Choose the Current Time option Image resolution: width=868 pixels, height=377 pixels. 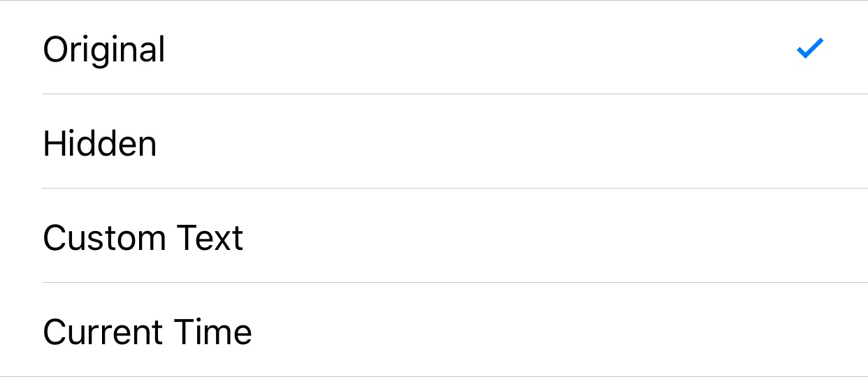click(434, 330)
